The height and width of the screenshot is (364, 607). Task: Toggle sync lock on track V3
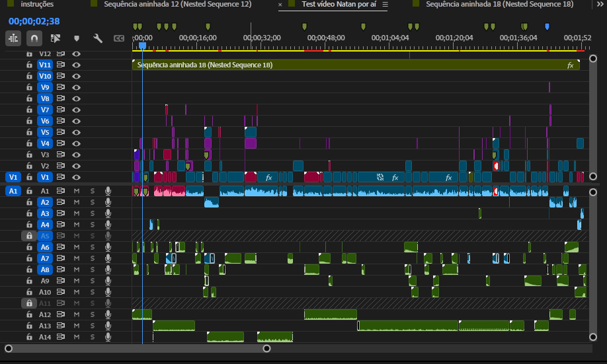tap(61, 155)
